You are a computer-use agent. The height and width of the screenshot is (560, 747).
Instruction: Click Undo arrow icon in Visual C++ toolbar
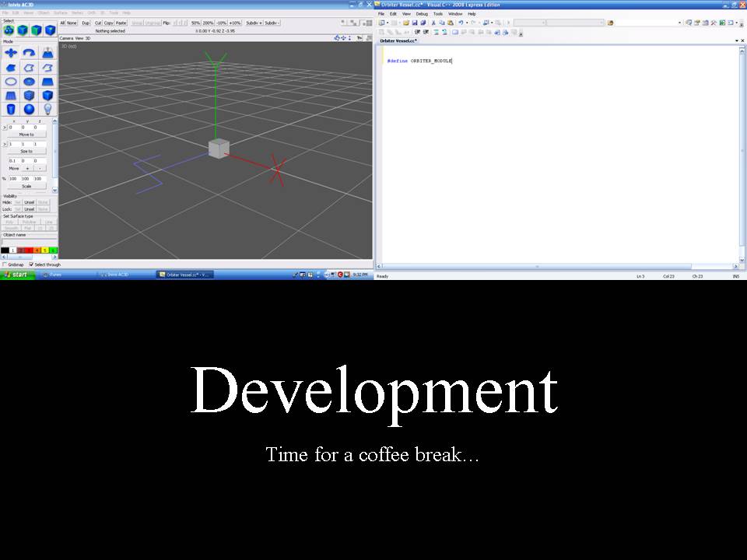[x=461, y=23]
